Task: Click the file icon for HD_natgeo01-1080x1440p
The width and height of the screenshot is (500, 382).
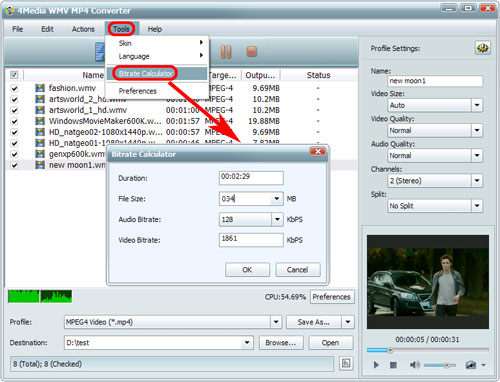Action: tap(40, 143)
